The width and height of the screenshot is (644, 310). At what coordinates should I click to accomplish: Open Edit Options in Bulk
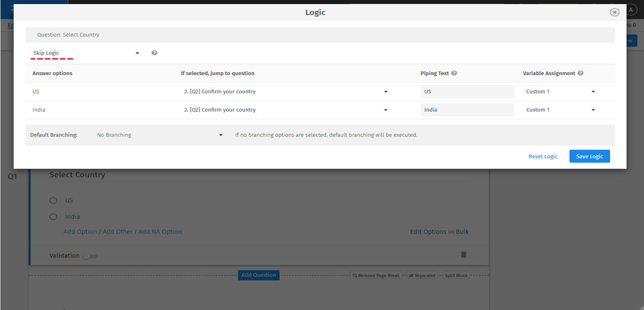click(439, 231)
